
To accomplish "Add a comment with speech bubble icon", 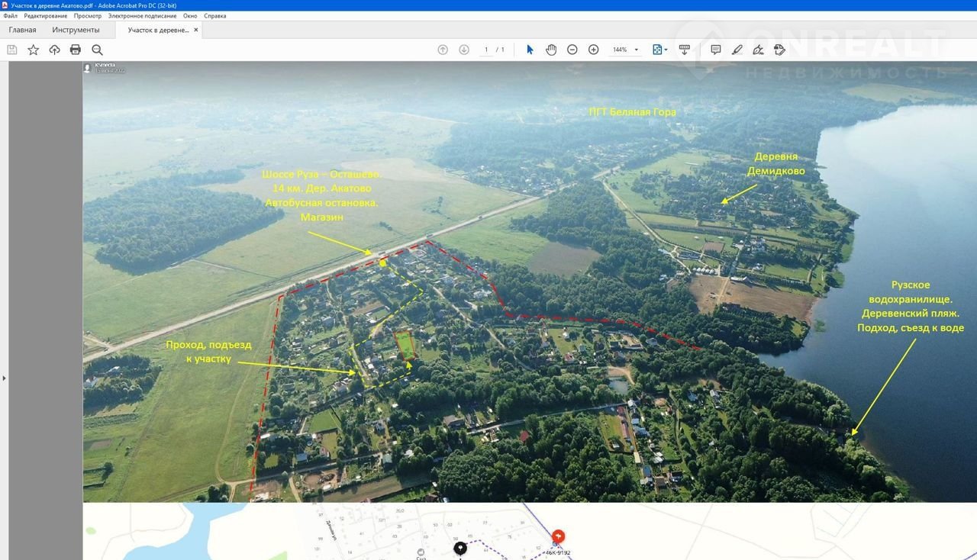I will (x=716, y=50).
